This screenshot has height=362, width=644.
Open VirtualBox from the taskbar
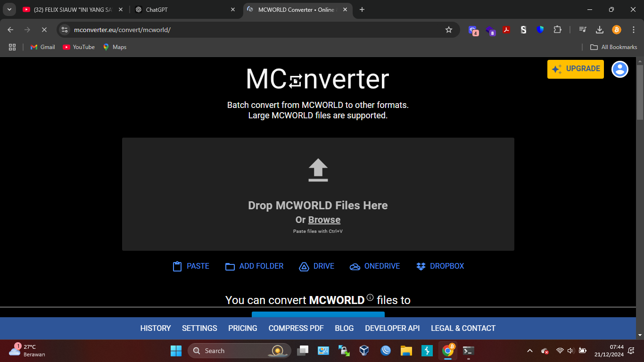364,351
